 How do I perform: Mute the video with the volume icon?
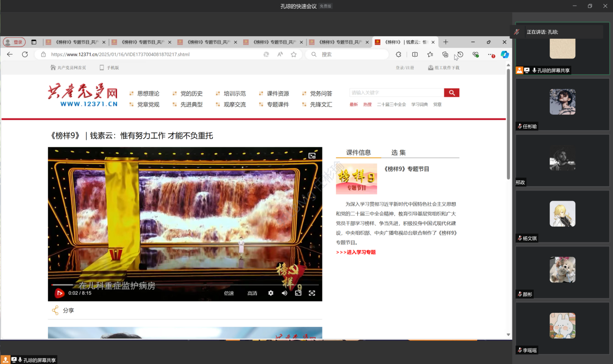[x=284, y=293]
